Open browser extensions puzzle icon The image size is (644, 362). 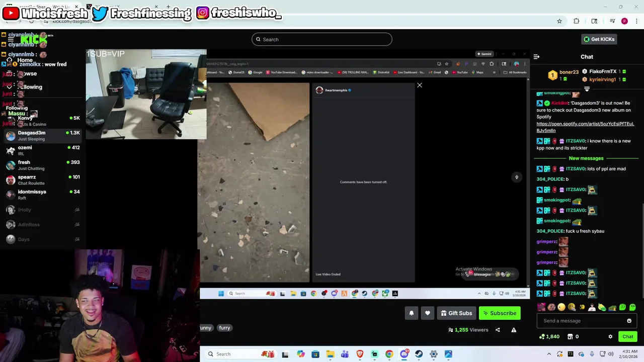coord(577,21)
